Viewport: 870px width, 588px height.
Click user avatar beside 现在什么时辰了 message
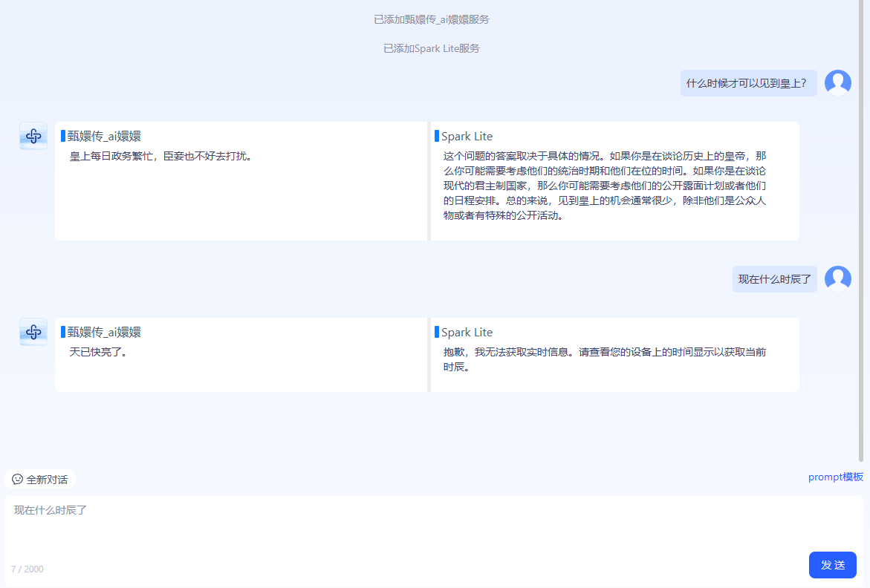pos(837,279)
